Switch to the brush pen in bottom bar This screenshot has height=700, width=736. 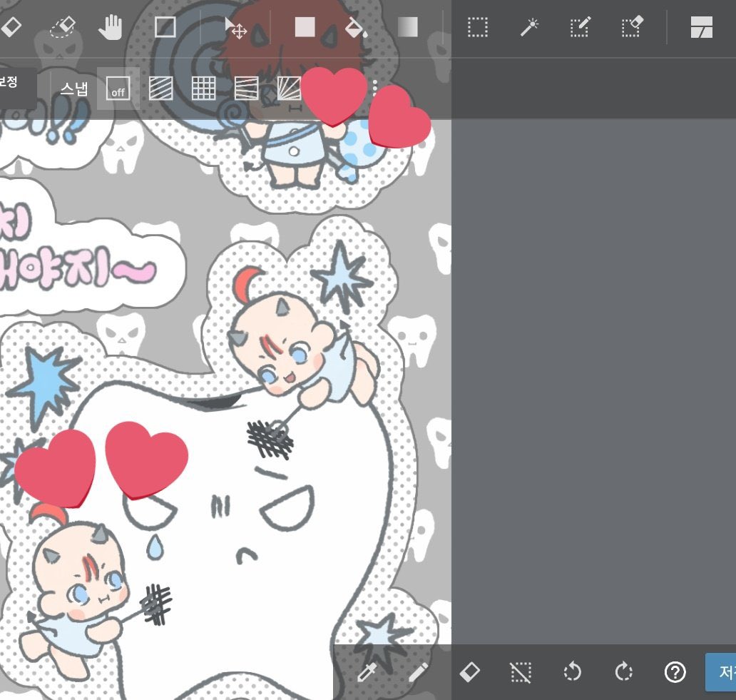(x=418, y=672)
